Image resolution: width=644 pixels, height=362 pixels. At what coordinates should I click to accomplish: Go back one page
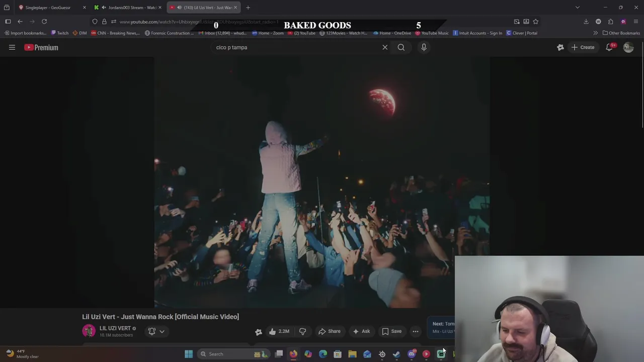(x=20, y=22)
